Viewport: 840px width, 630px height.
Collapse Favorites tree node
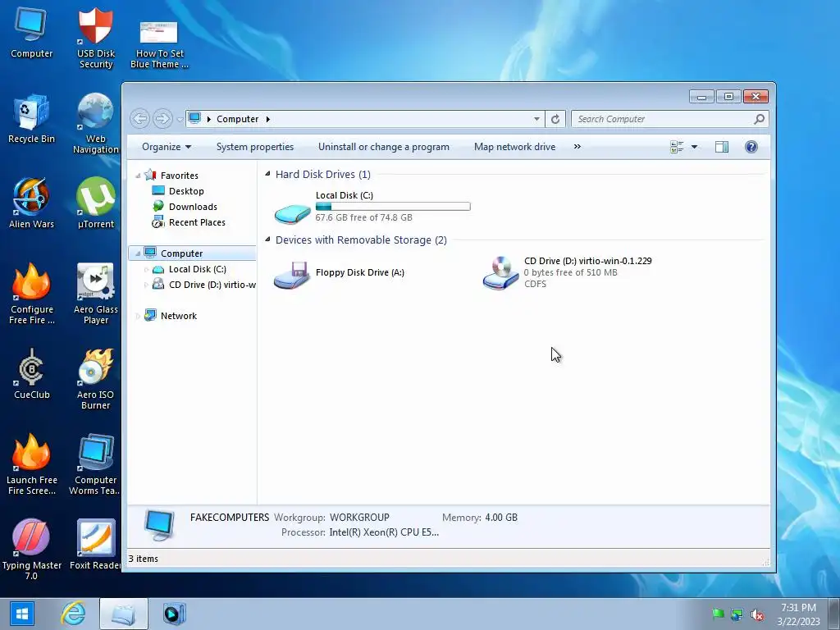[x=138, y=176]
